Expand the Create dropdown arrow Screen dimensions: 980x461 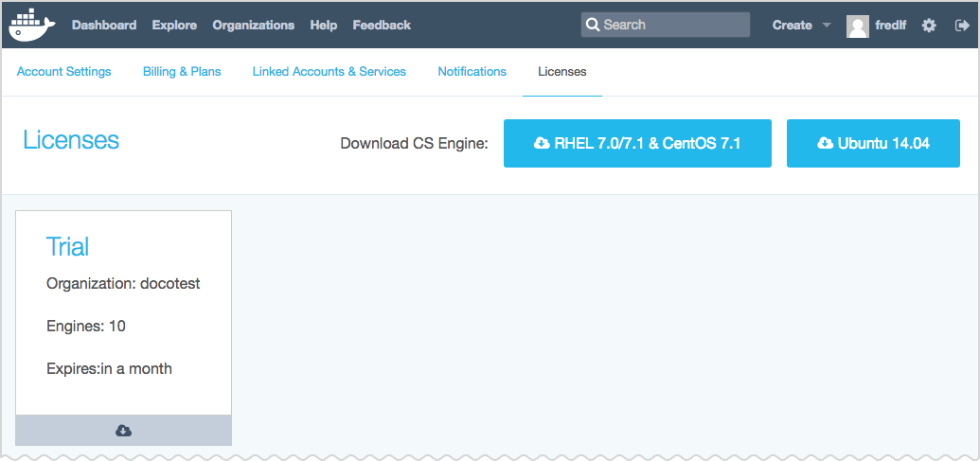(x=826, y=26)
